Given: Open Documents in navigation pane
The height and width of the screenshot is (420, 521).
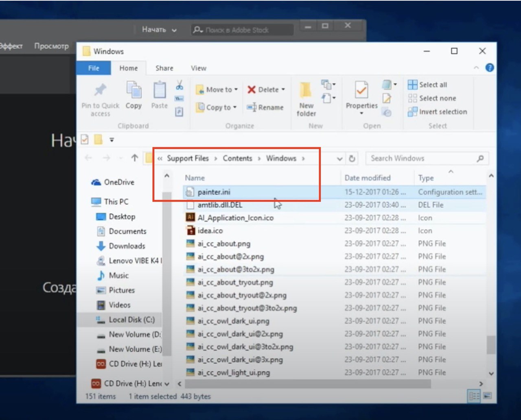Looking at the screenshot, I should (x=121, y=231).
